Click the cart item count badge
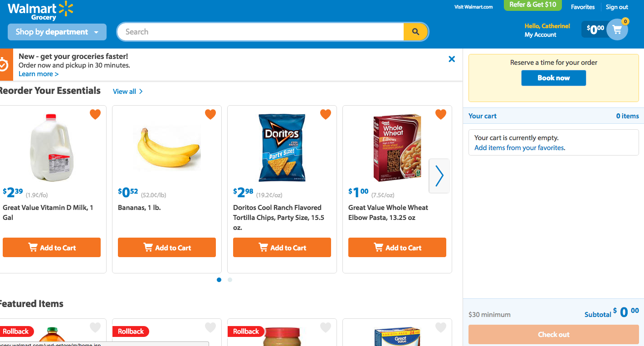Viewport: 644px width, 346px height. tap(625, 21)
